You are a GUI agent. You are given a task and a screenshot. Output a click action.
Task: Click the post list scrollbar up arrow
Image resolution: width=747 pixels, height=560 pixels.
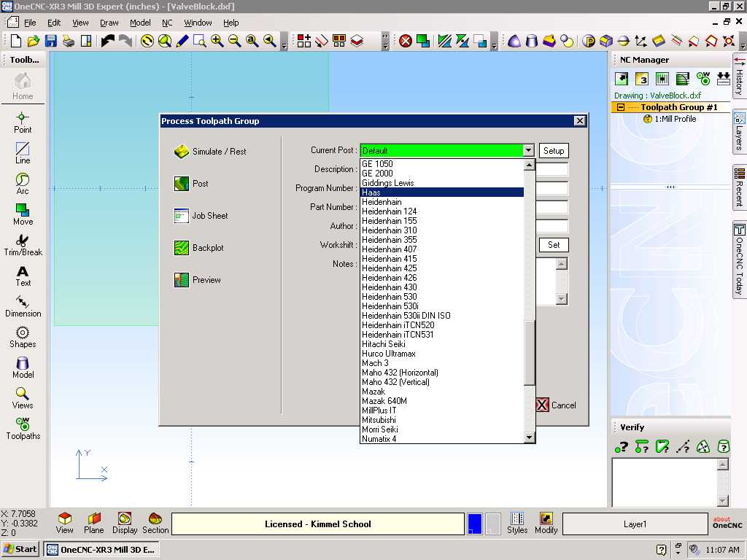529,165
